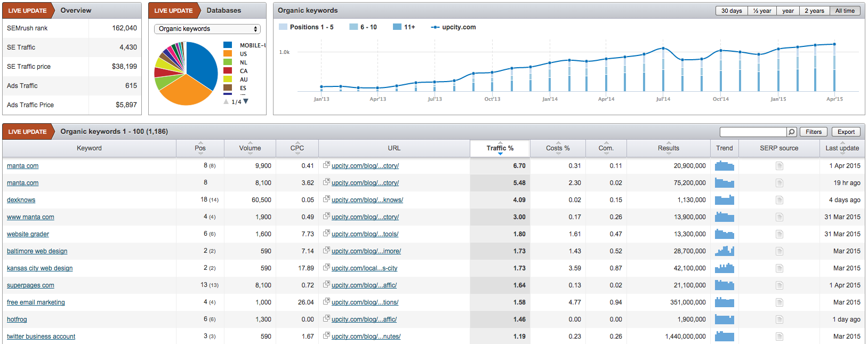This screenshot has width=868, height=344.
Task: Click external-link icon in superpages com row
Action: tap(326, 284)
